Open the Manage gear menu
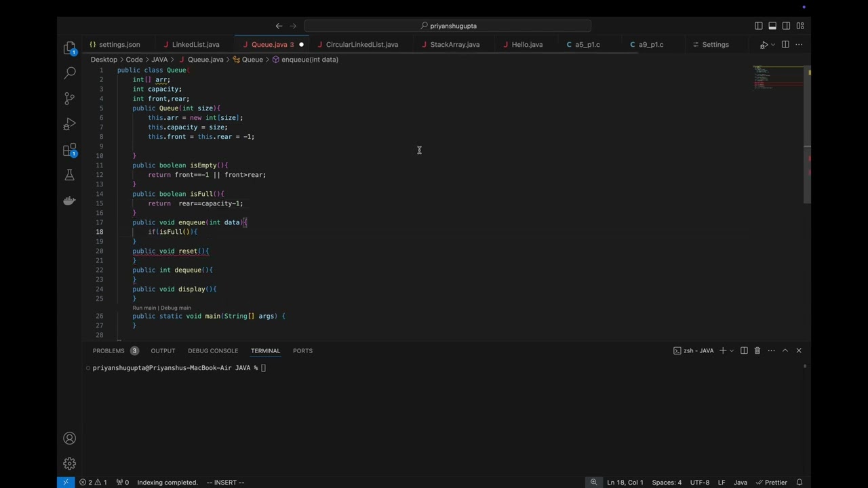 [x=69, y=464]
